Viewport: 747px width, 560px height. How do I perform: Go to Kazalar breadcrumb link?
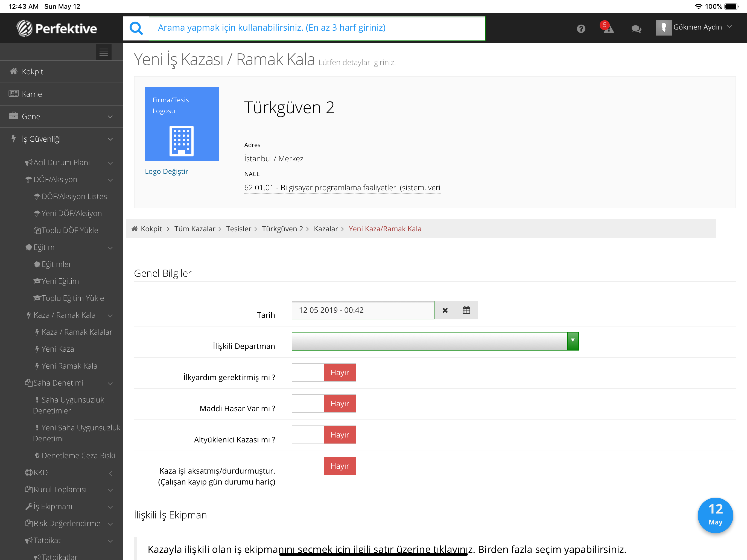click(326, 229)
